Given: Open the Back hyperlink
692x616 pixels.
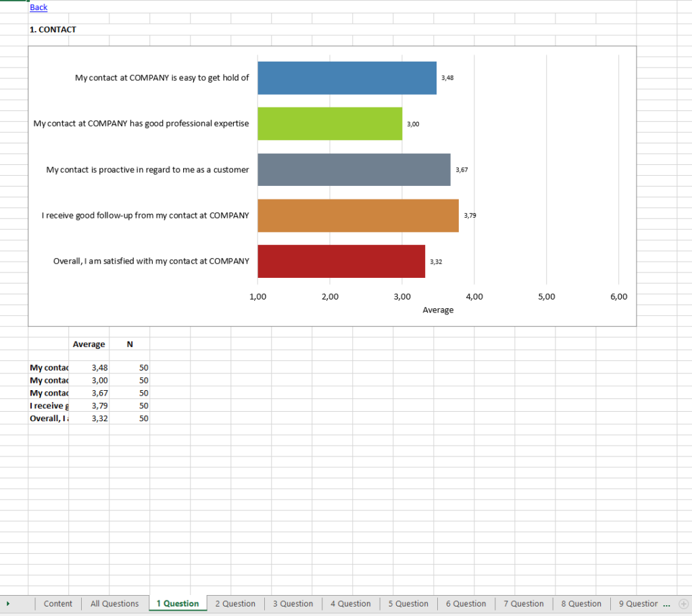Looking at the screenshot, I should point(39,7).
